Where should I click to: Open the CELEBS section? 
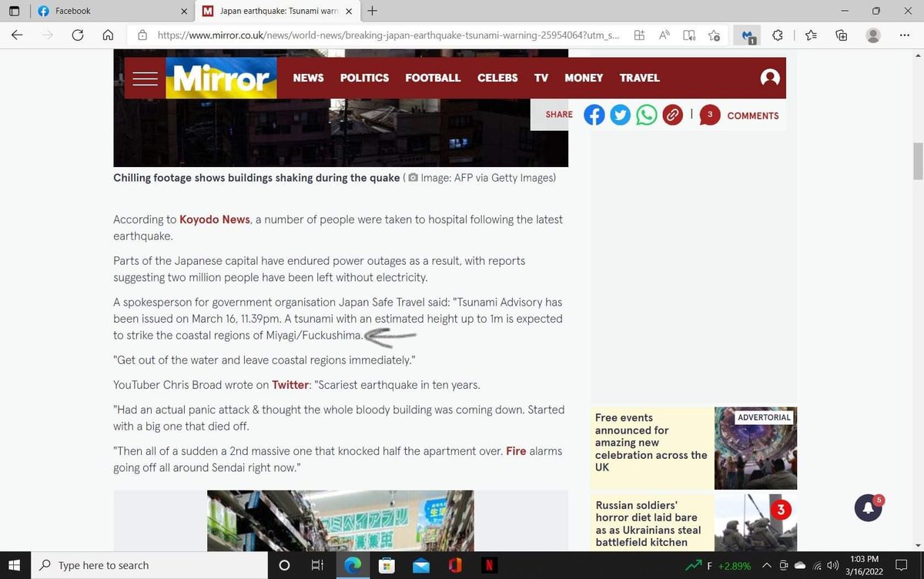pyautogui.click(x=497, y=78)
